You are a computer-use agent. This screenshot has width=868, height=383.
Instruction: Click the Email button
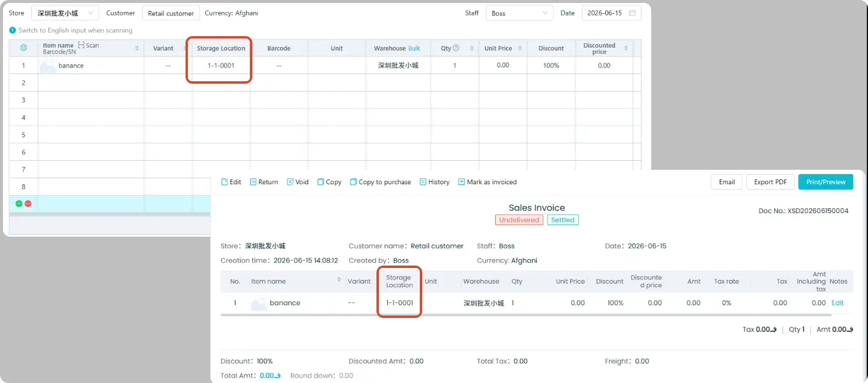click(726, 182)
